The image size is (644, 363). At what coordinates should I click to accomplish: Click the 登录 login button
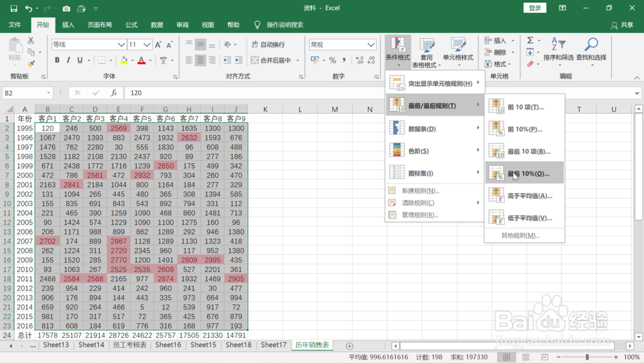535,8
